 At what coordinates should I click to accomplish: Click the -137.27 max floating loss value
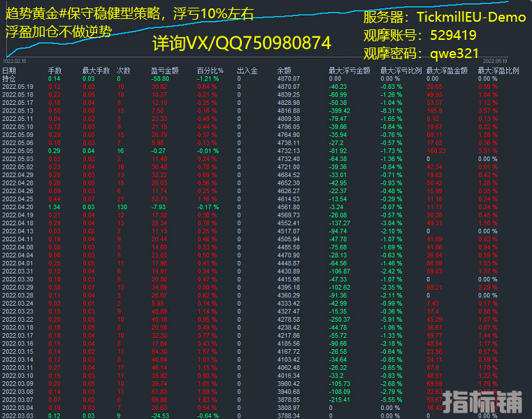[x=340, y=223]
